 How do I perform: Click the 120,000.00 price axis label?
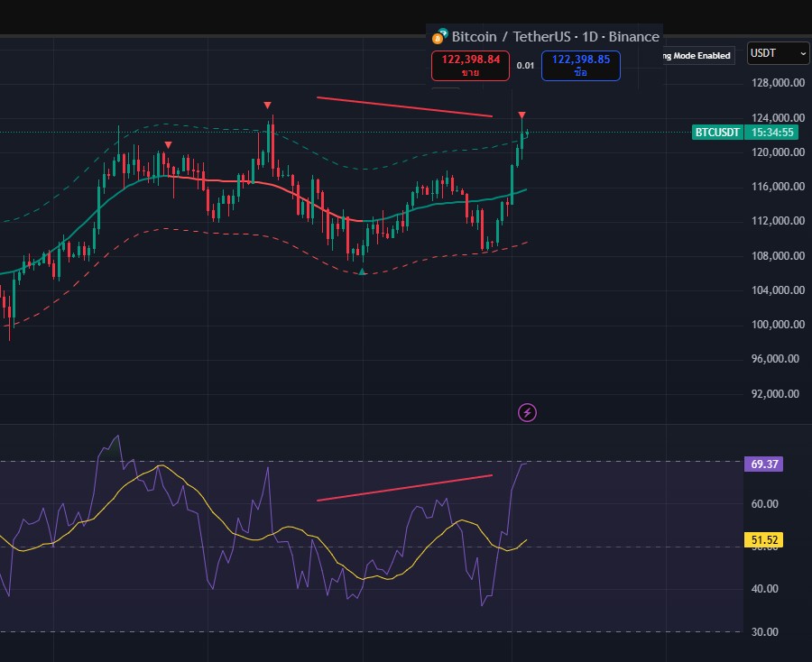pos(778,152)
